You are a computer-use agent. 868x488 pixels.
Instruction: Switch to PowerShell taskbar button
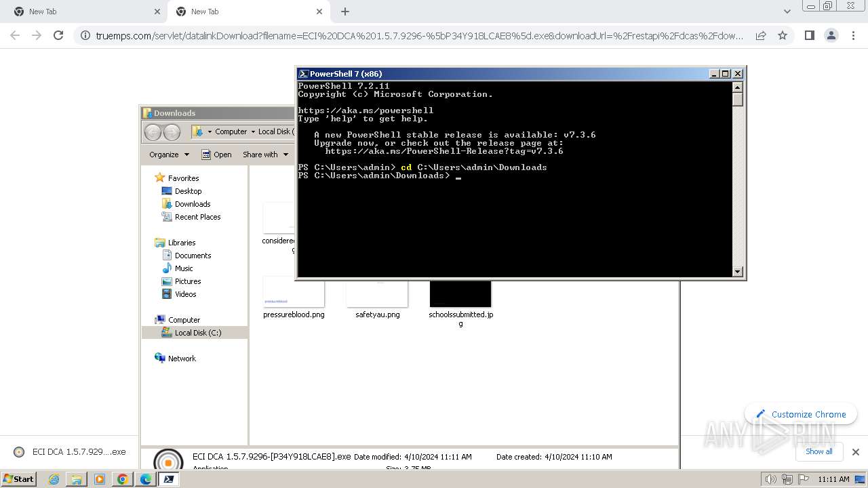click(169, 479)
